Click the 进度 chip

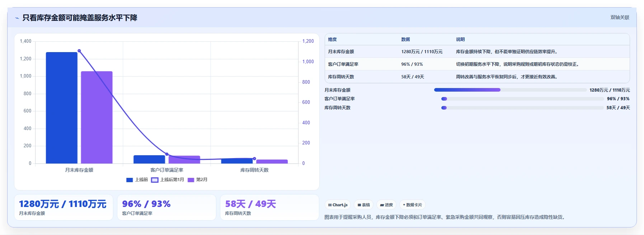386,205
